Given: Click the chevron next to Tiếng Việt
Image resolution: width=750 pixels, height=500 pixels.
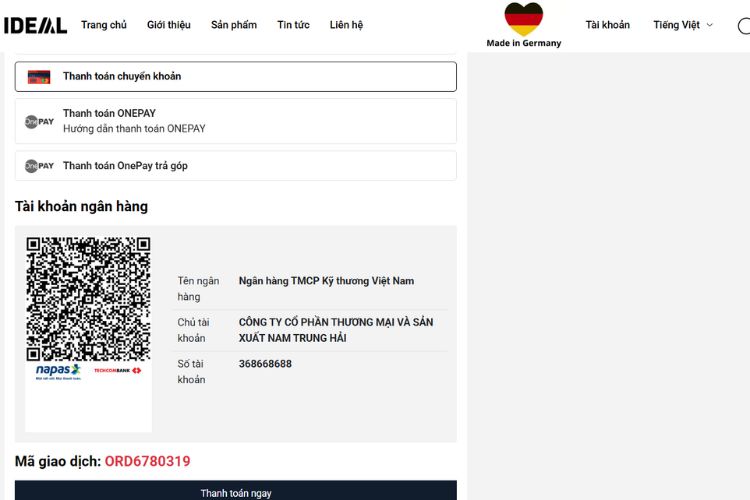Looking at the screenshot, I should point(710,25).
